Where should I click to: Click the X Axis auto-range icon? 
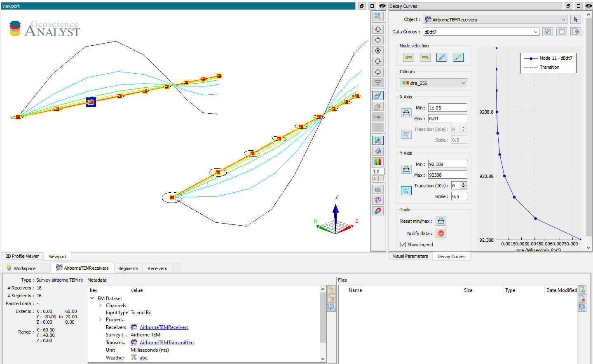click(x=406, y=113)
